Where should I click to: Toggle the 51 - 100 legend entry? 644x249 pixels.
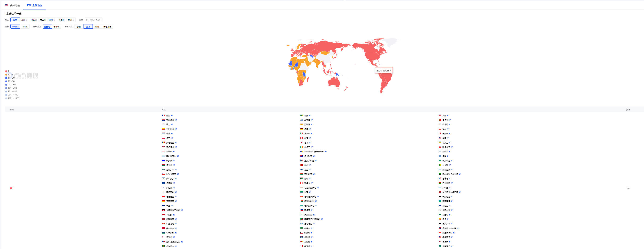11,85
